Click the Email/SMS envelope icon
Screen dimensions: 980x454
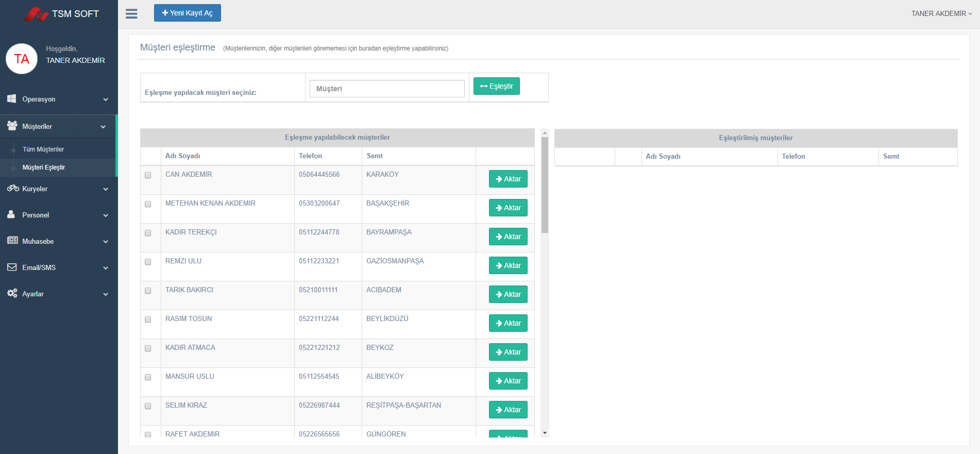[x=12, y=267]
